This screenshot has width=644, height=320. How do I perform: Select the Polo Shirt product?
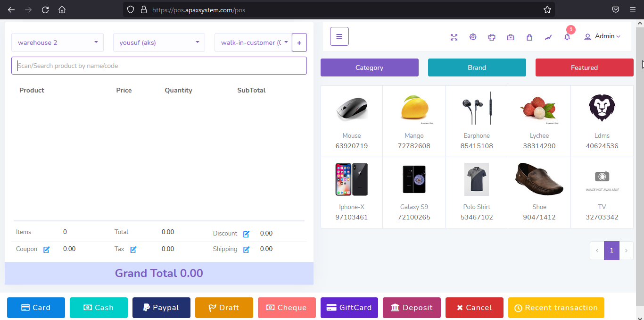pyautogui.click(x=477, y=193)
